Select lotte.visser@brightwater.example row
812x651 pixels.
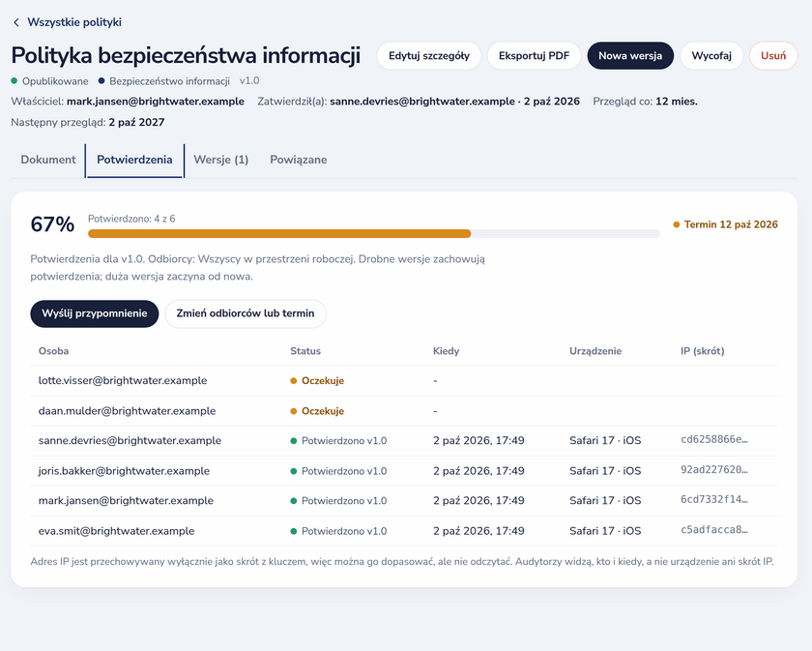click(404, 381)
